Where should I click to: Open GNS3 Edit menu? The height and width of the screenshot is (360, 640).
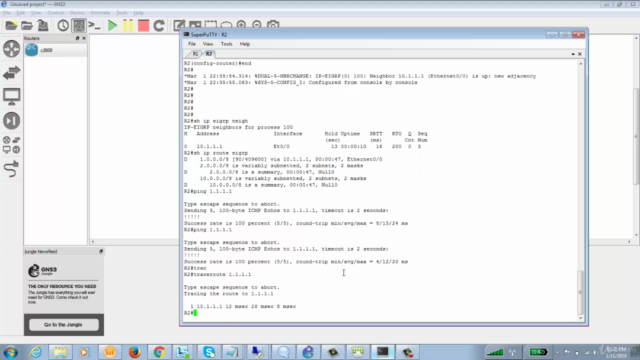[x=20, y=13]
